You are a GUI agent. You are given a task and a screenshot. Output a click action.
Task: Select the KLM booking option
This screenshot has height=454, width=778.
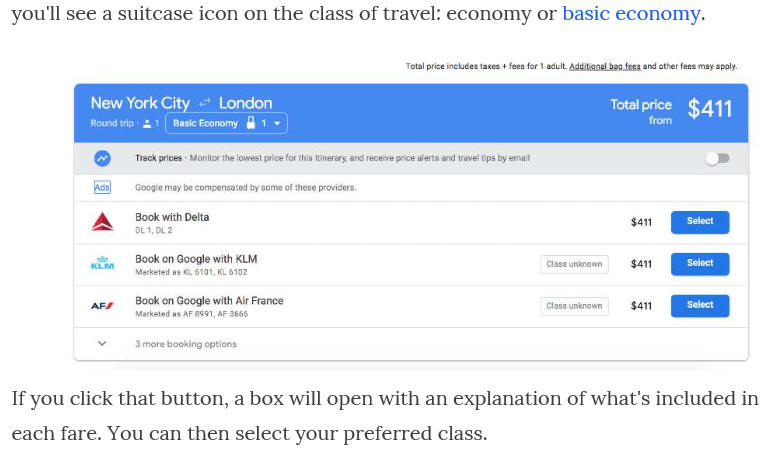pyautogui.click(x=700, y=263)
